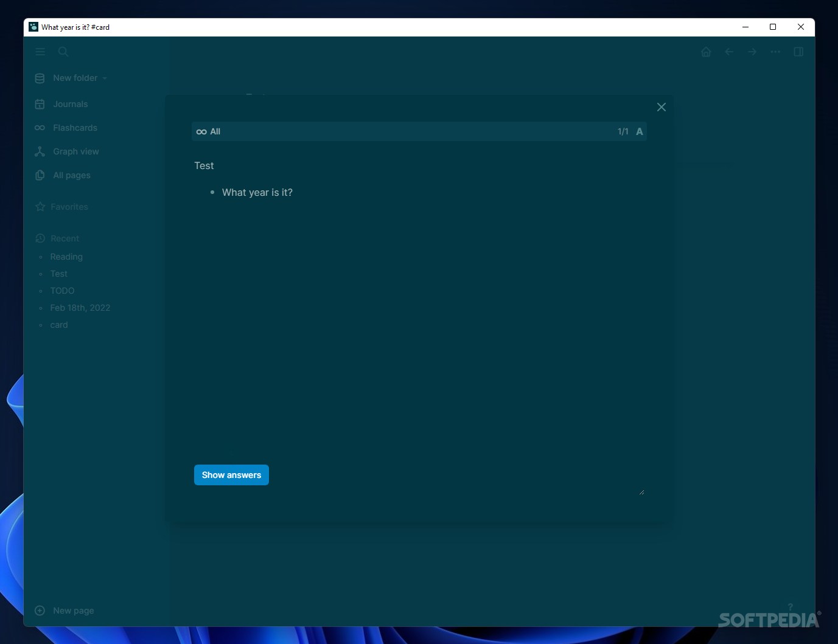The image size is (838, 644).
Task: Open the recent page TODO
Action: click(62, 291)
